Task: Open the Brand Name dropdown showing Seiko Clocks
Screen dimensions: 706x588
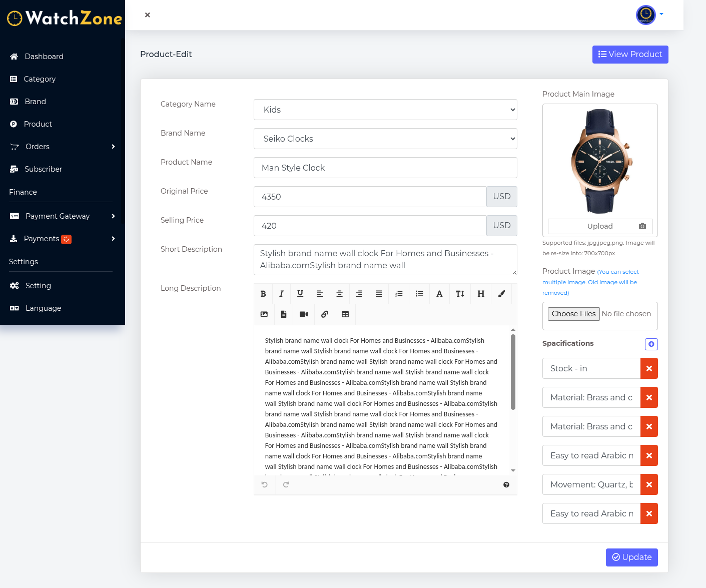Action: point(385,139)
